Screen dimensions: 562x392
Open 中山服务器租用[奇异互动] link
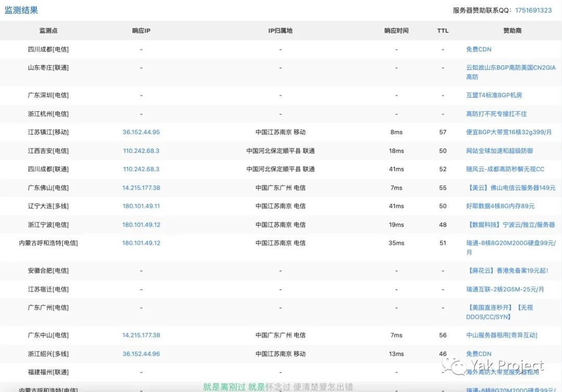(502, 335)
